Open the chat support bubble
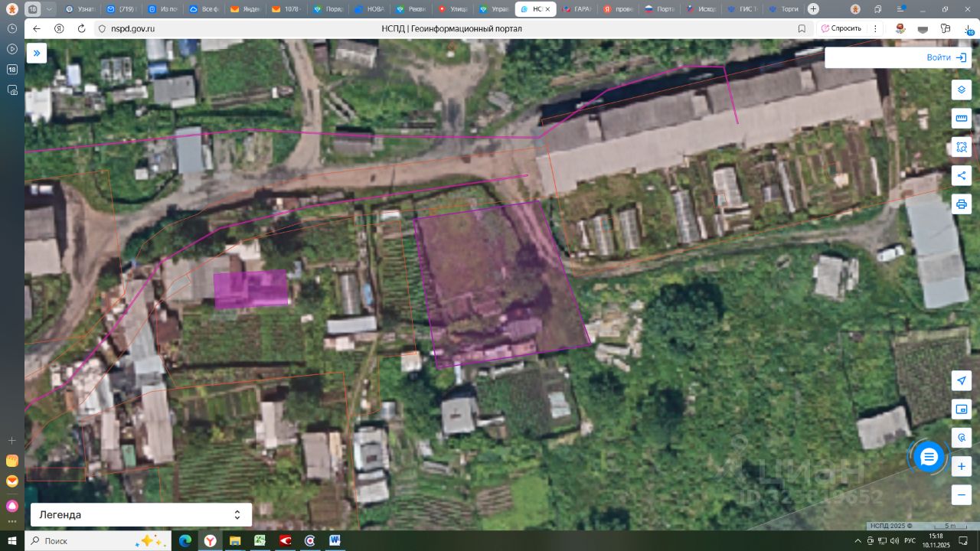Screen dimensions: 980x551 point(929,457)
